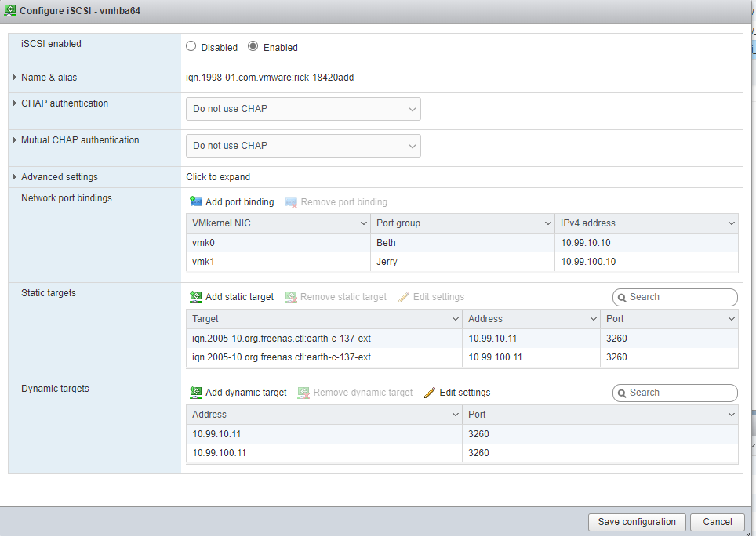Screen dimensions: 756x536
Task: Click the Add static target icon
Action: tap(196, 297)
